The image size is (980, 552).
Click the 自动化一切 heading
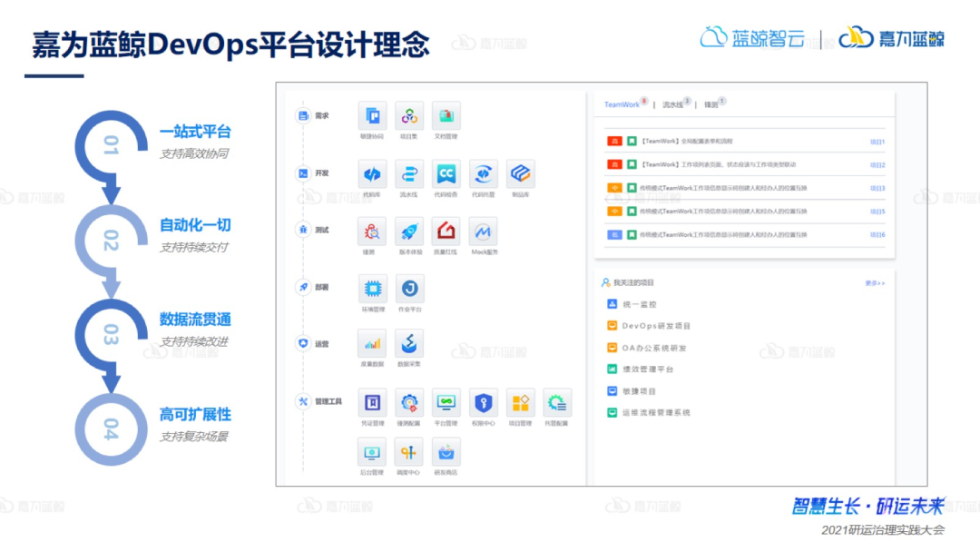point(195,225)
